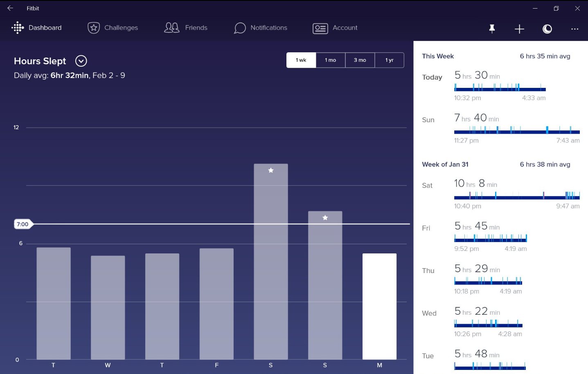
Task: Select the 1 wk range toggle
Action: (x=301, y=60)
